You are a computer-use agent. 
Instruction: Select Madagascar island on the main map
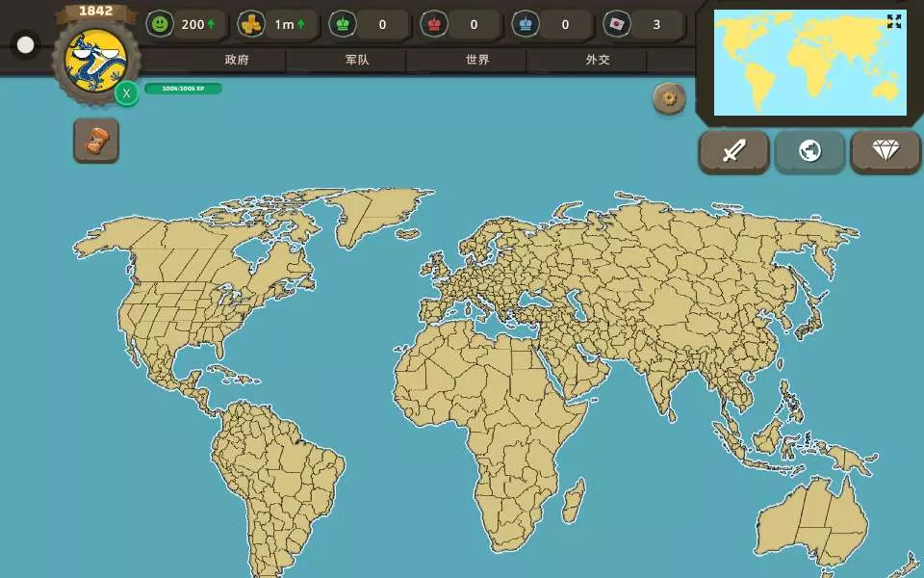[x=574, y=501]
